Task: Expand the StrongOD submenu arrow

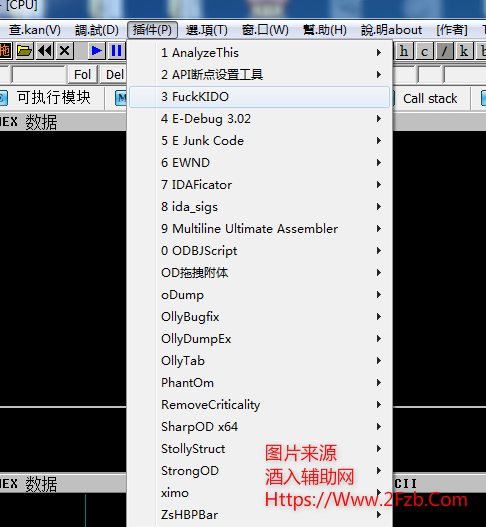Action: (379, 471)
